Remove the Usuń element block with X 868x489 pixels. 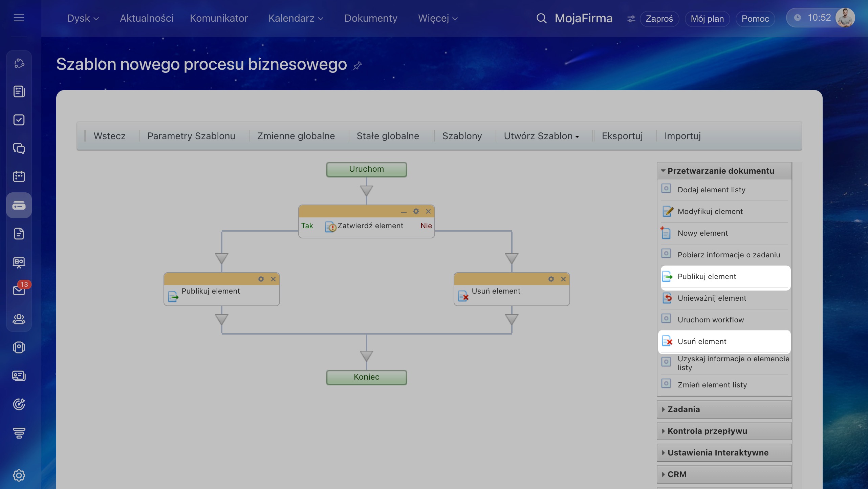pos(563,279)
